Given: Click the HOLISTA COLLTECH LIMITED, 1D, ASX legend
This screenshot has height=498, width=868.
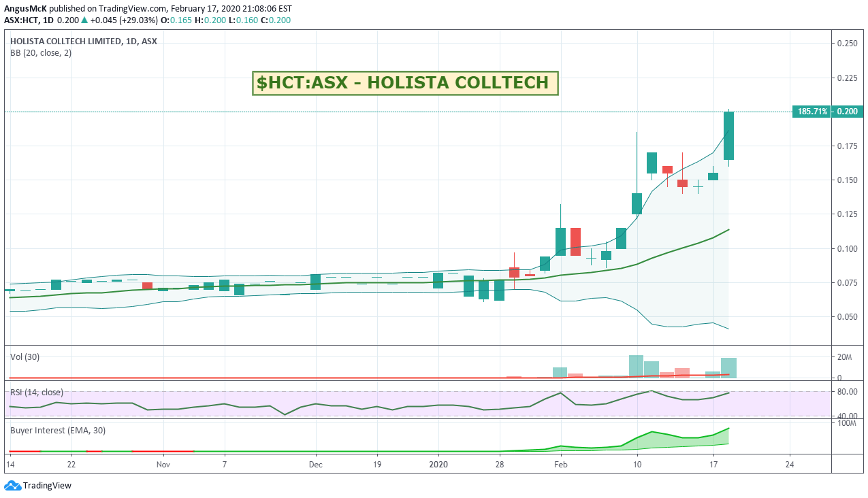Looking at the screenshot, I should (83, 41).
